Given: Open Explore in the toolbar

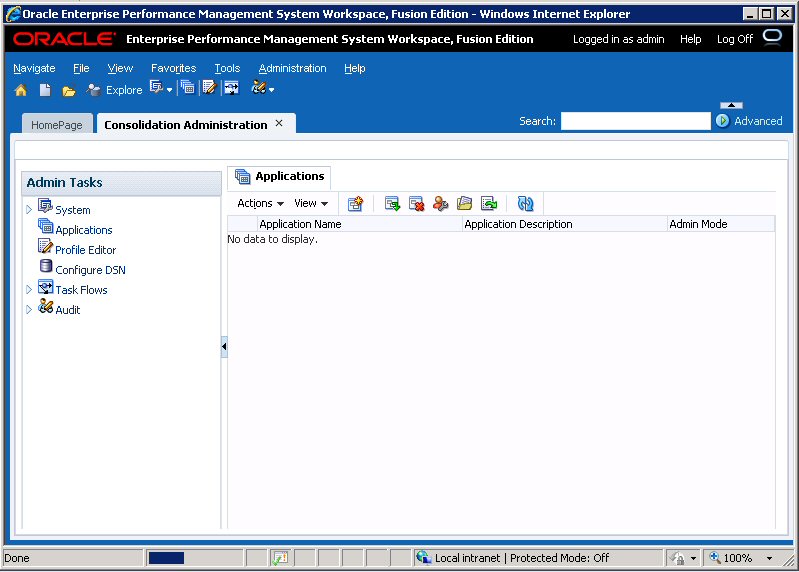Looking at the screenshot, I should pyautogui.click(x=114, y=90).
